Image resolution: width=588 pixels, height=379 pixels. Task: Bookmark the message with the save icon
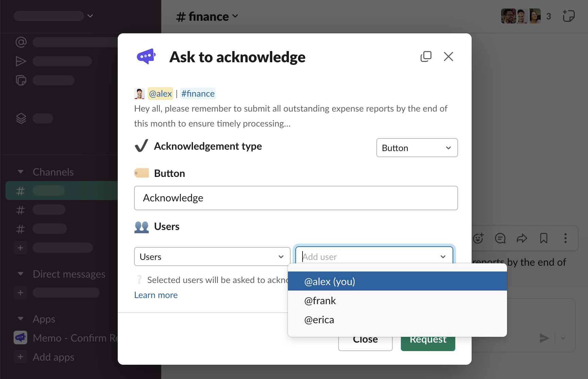click(543, 238)
